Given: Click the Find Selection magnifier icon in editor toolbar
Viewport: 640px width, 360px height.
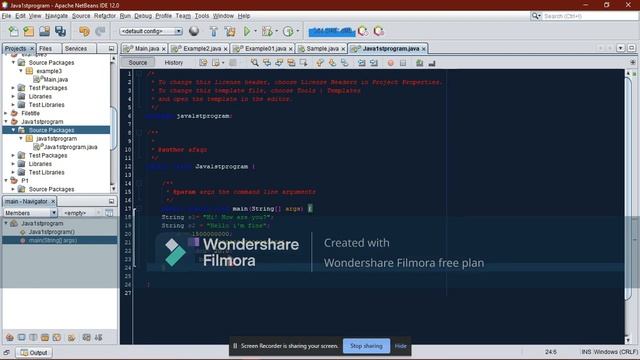Looking at the screenshot, I should coord(254,62).
